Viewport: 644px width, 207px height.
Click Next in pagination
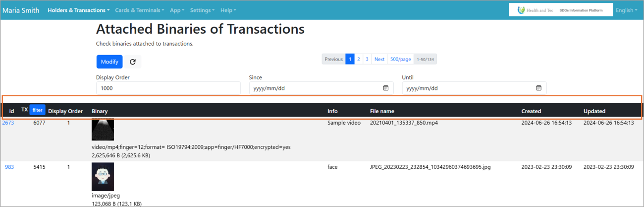point(379,59)
